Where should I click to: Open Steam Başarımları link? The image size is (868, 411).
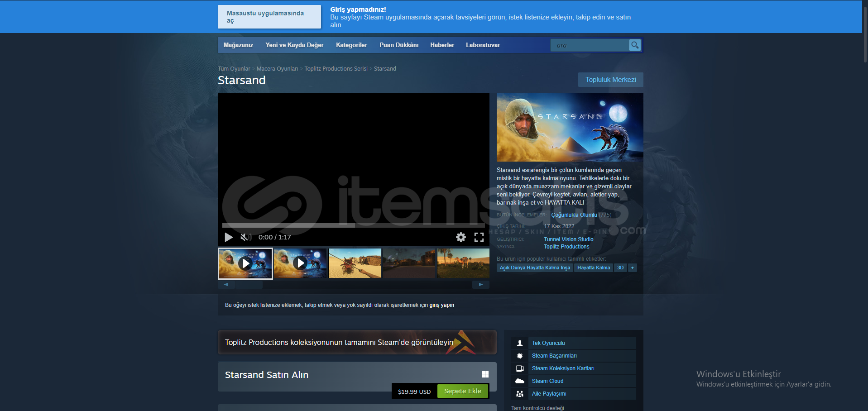[x=554, y=356]
